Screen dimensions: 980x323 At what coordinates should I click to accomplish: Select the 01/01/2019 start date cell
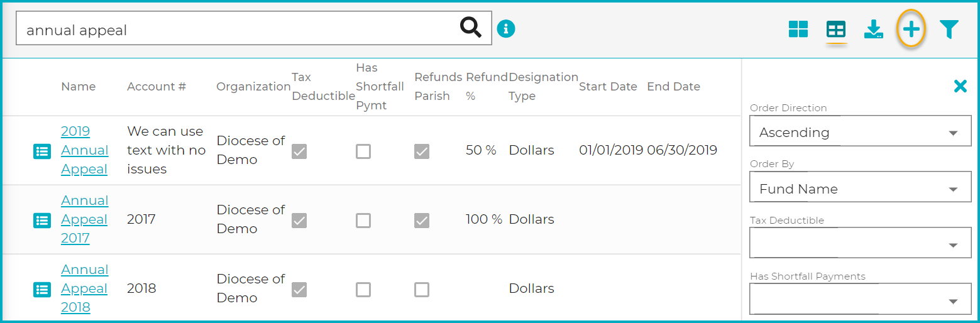(611, 151)
